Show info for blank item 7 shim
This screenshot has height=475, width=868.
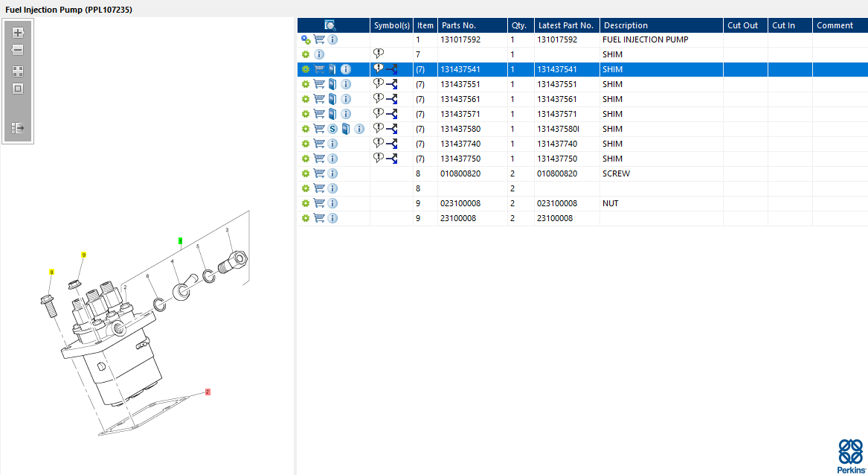pos(319,54)
